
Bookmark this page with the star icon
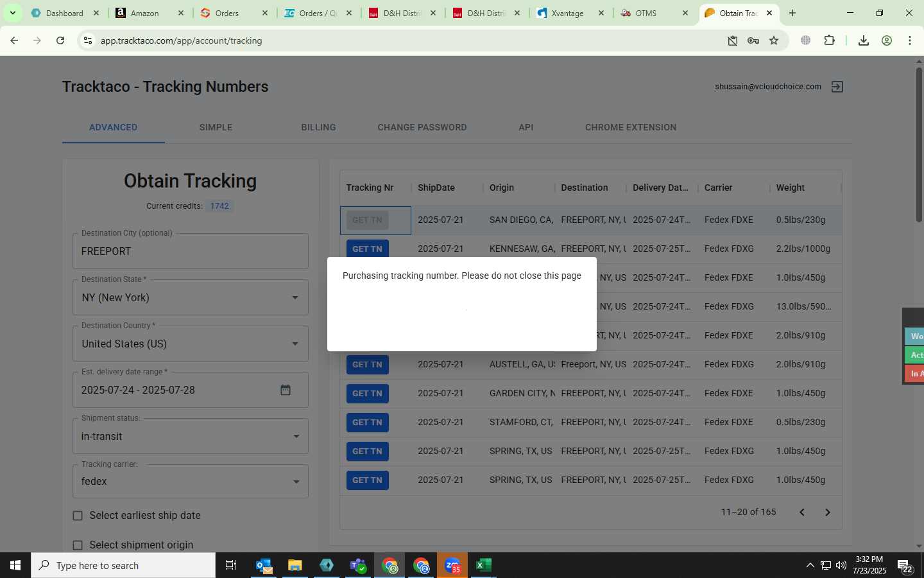(774, 40)
